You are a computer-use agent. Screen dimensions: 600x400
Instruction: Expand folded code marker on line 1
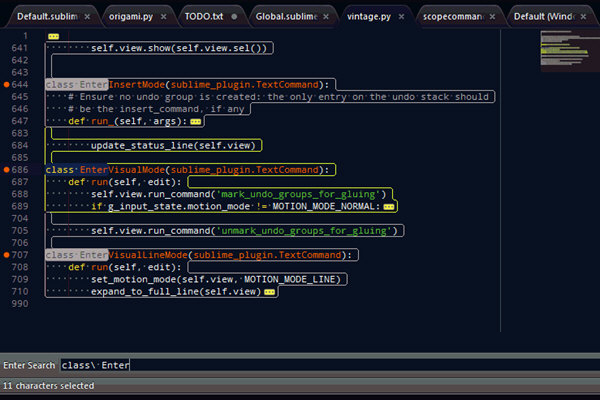coord(54,36)
